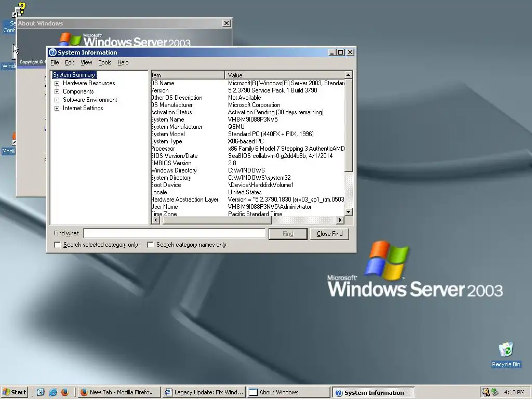Select the Windows Directory row
Image resolution: width=532 pixels, height=399 pixels.
[x=248, y=170]
